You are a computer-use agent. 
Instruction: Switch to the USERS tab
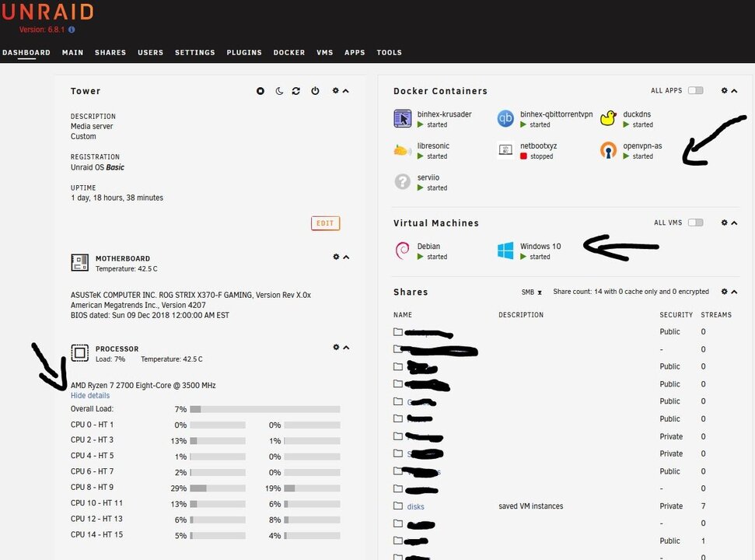150,52
